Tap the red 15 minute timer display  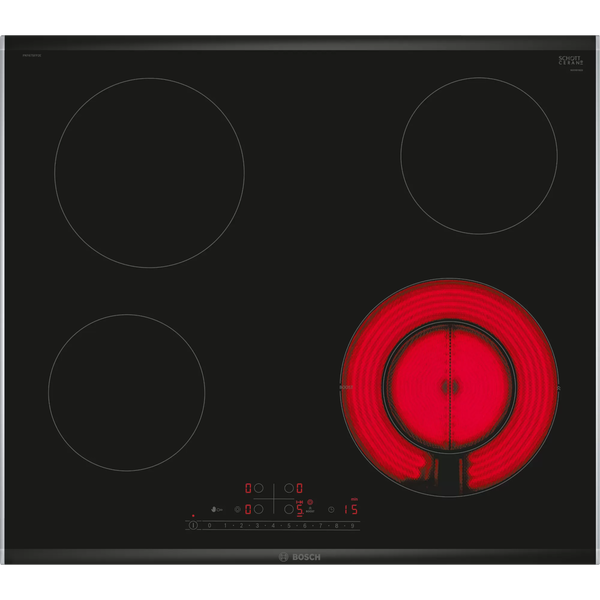click(350, 509)
